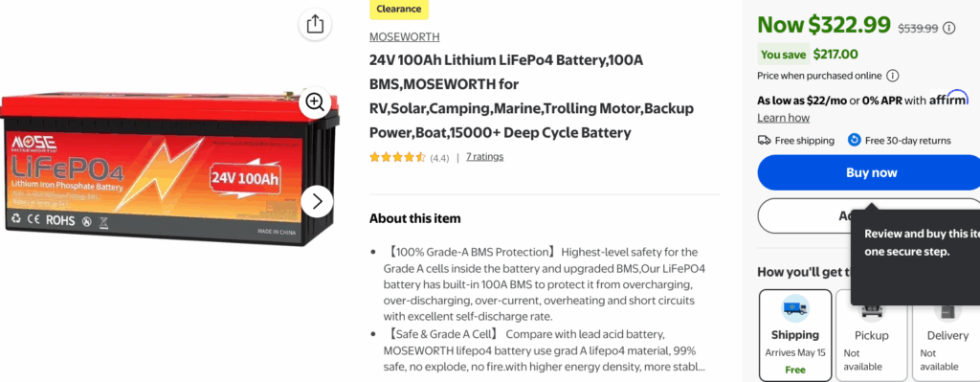Viewport: 980px width, 382px height.
Task: Click the battery product image
Action: tap(169, 168)
